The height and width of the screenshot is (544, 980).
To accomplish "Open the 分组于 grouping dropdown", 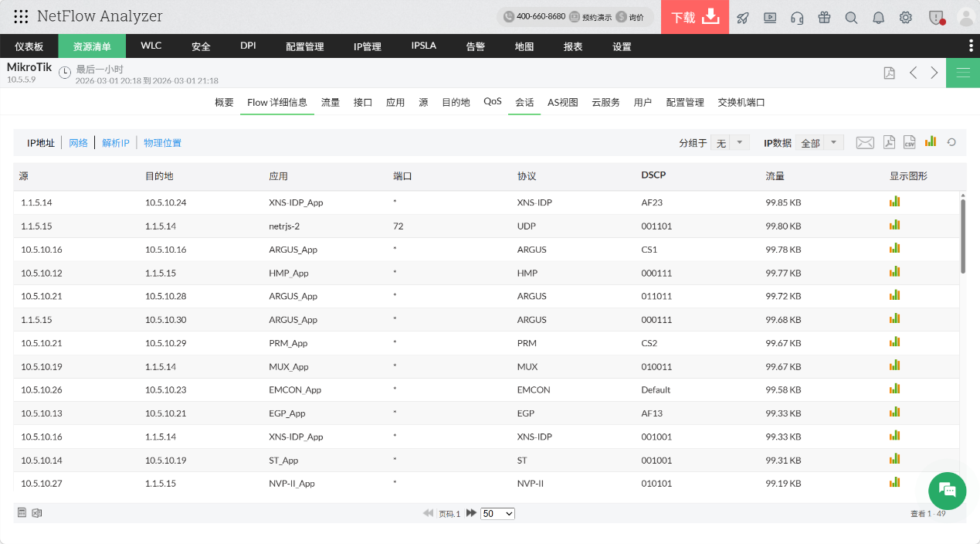I will 730,142.
